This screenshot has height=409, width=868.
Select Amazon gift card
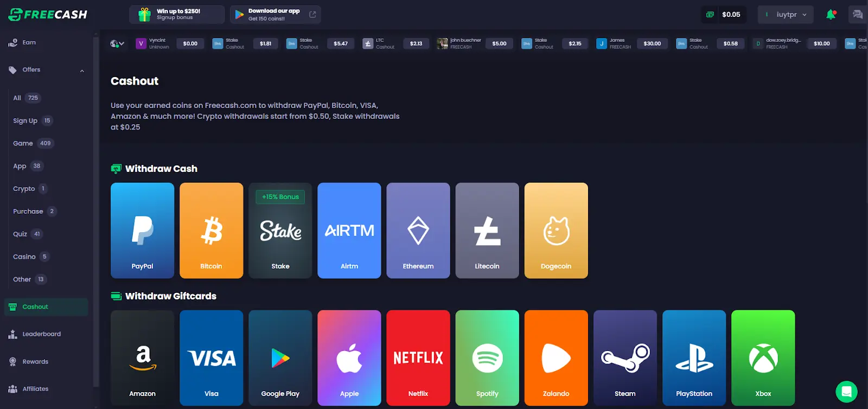pos(142,358)
